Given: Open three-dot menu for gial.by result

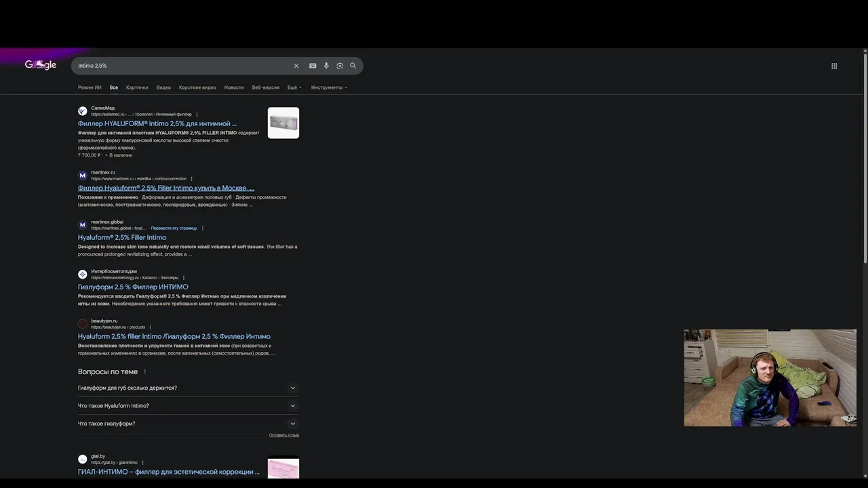Looking at the screenshot, I should click(142, 463).
